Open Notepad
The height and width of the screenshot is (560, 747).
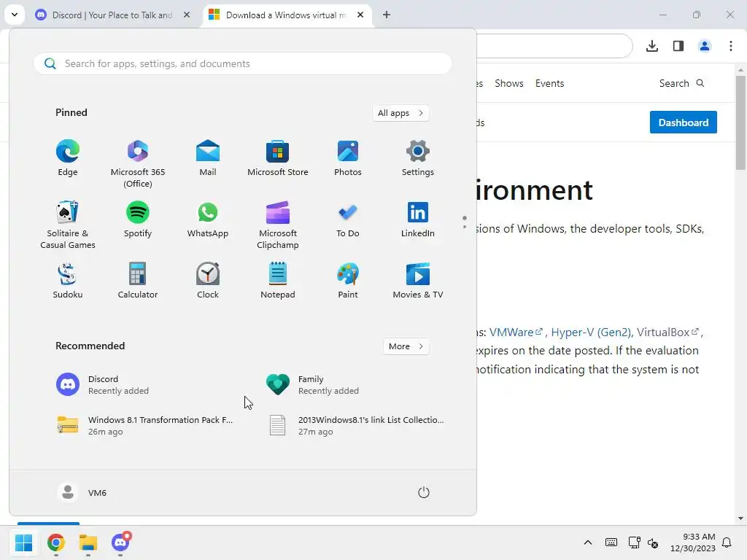[278, 281]
